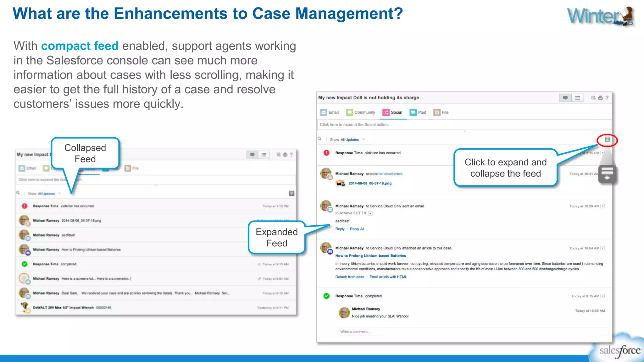Select the File action tab in expanded feed panel

coord(441,112)
